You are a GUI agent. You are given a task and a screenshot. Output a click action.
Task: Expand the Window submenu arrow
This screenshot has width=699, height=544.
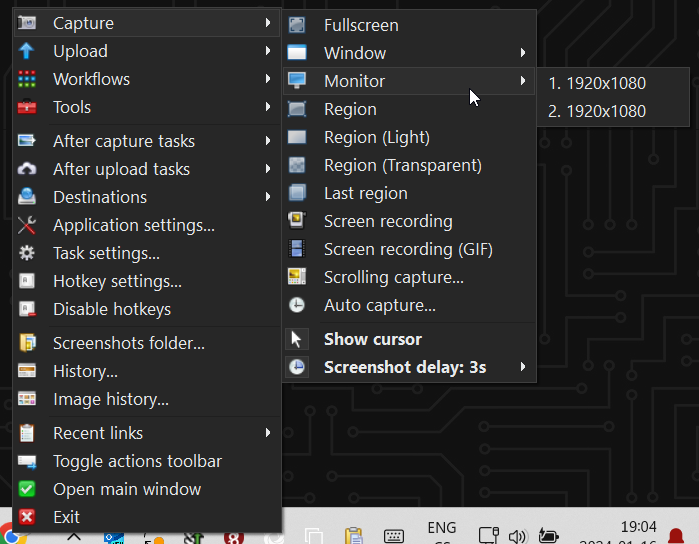click(x=522, y=53)
